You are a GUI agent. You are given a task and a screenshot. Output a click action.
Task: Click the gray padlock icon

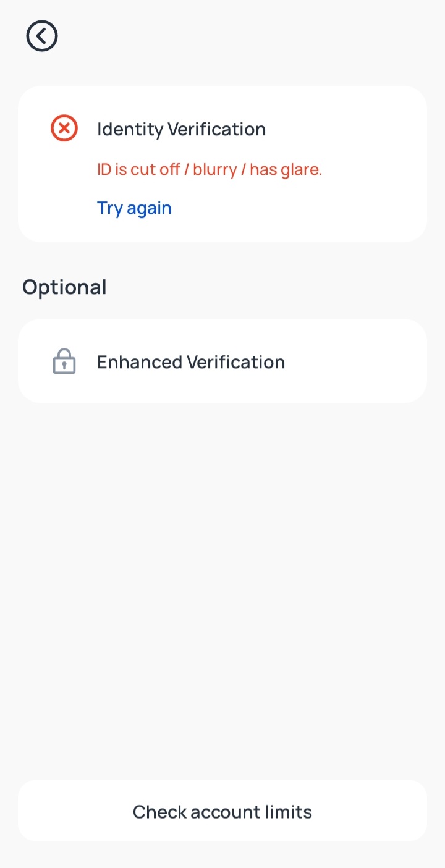tap(64, 361)
